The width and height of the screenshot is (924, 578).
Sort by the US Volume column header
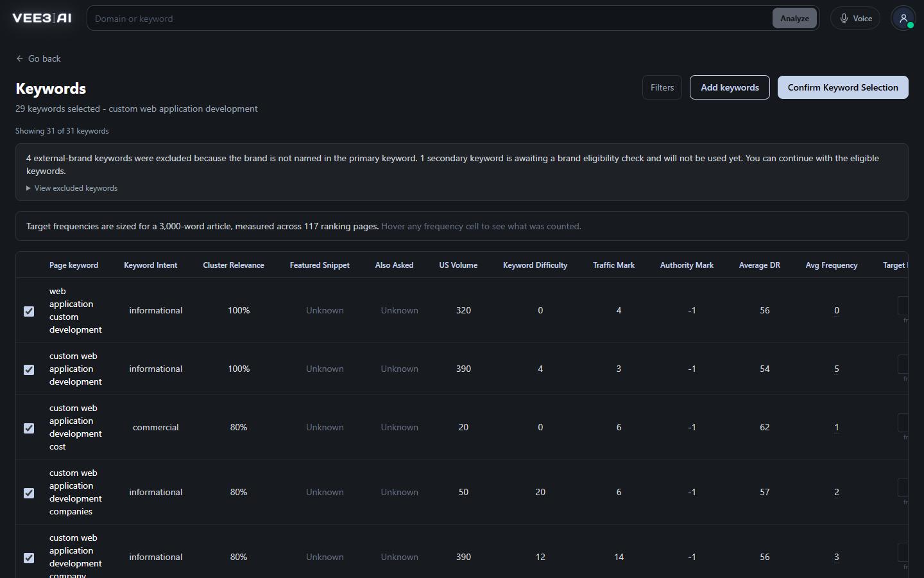pos(458,265)
